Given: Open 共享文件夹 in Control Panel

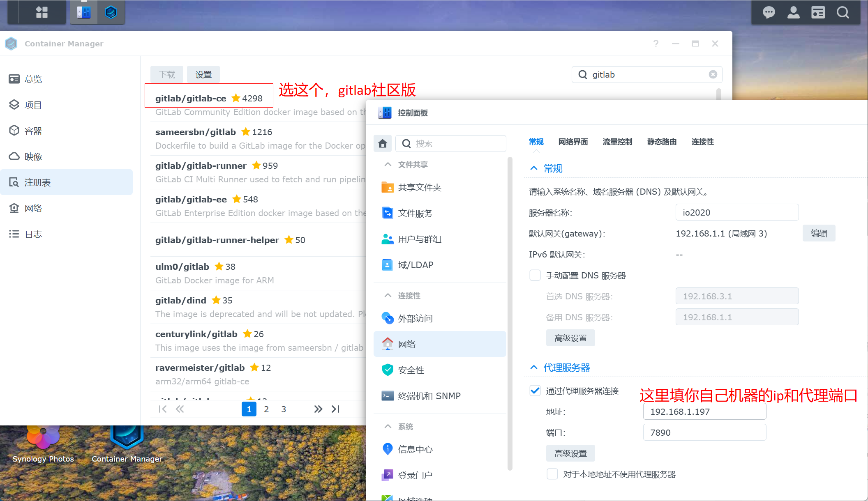Looking at the screenshot, I should pyautogui.click(x=419, y=187).
